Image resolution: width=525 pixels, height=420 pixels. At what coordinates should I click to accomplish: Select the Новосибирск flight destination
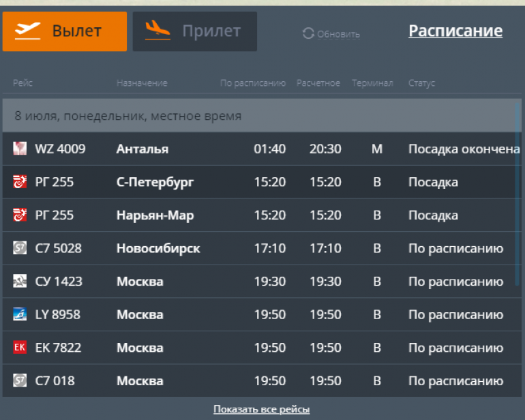coord(158,248)
